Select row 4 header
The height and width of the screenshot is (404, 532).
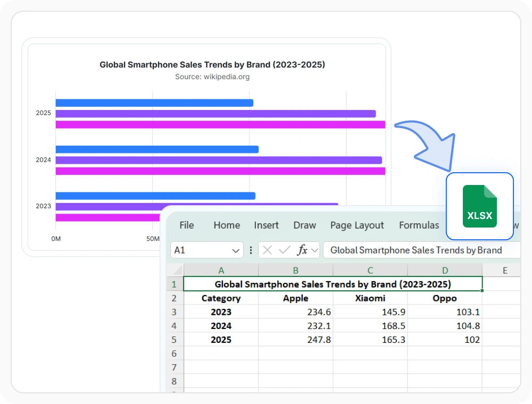click(174, 326)
